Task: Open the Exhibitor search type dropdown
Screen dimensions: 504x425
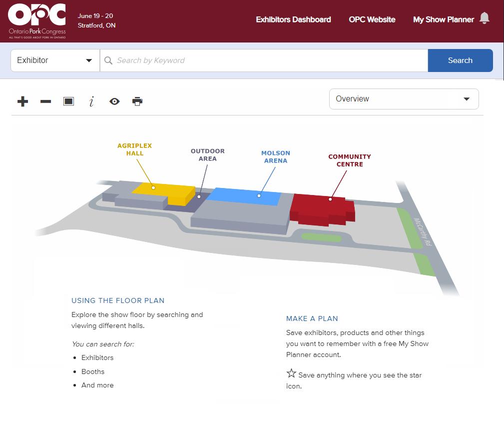Action: tap(55, 60)
